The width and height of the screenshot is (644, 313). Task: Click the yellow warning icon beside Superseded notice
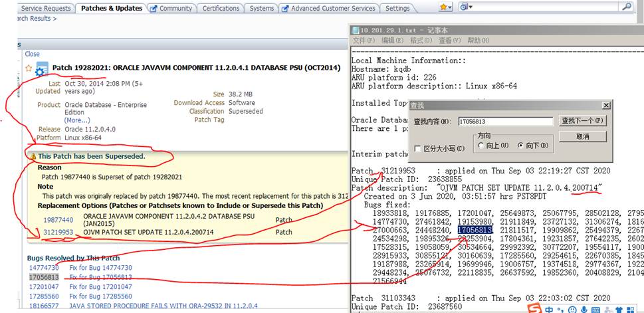(33, 157)
